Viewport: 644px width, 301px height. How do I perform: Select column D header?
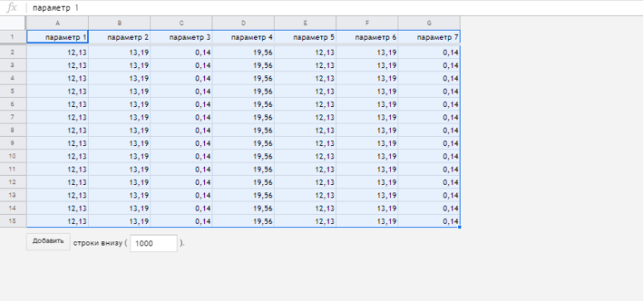click(x=243, y=23)
